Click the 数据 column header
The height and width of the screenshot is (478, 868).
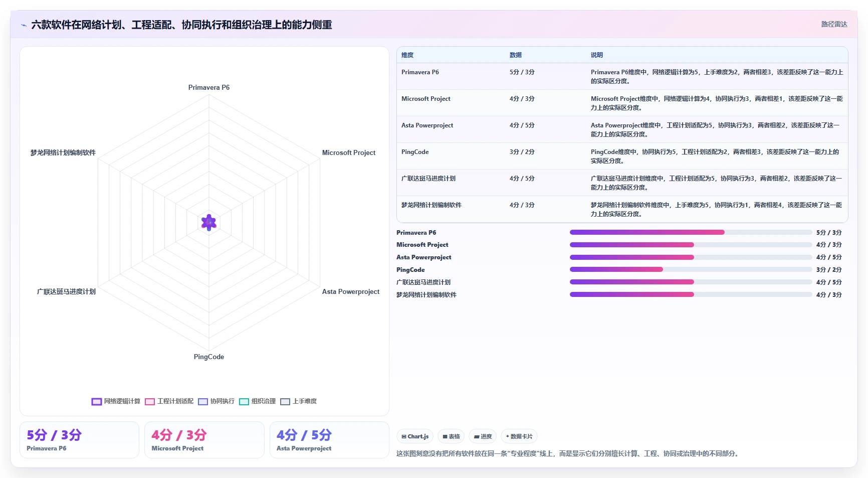click(516, 55)
